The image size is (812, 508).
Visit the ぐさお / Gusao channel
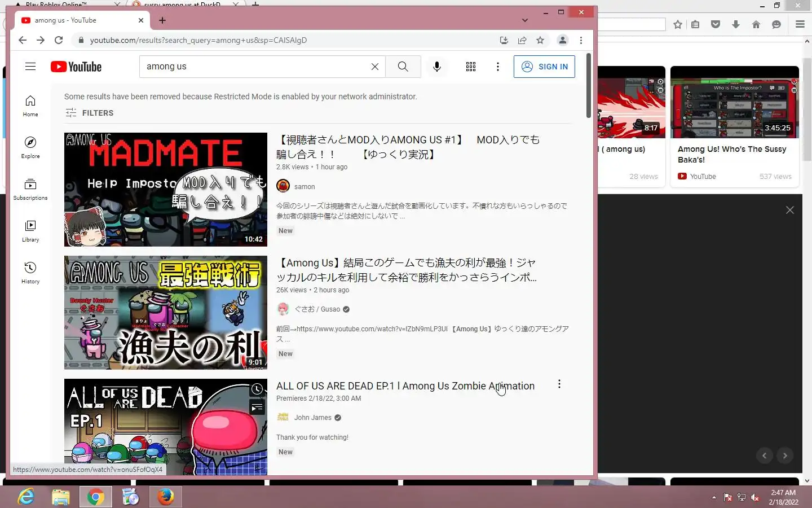point(317,309)
